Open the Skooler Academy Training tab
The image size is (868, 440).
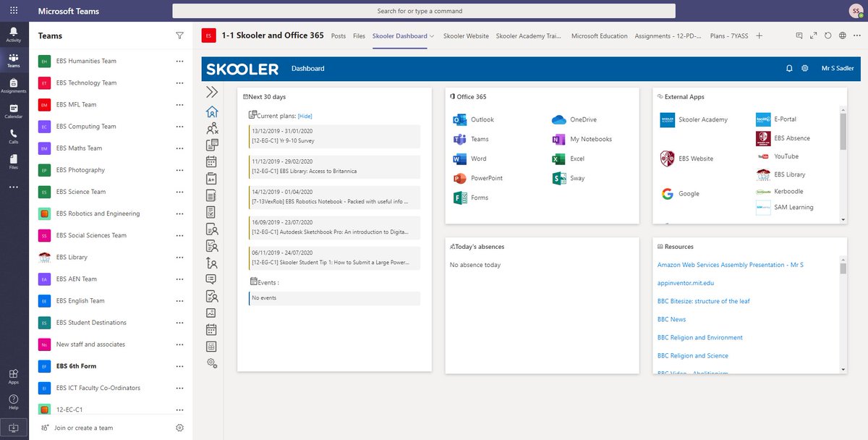point(529,36)
